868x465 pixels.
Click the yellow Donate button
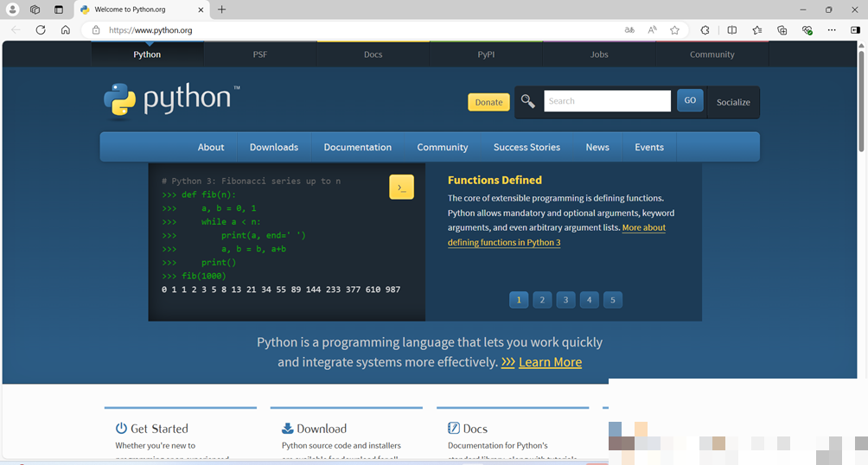pos(488,102)
